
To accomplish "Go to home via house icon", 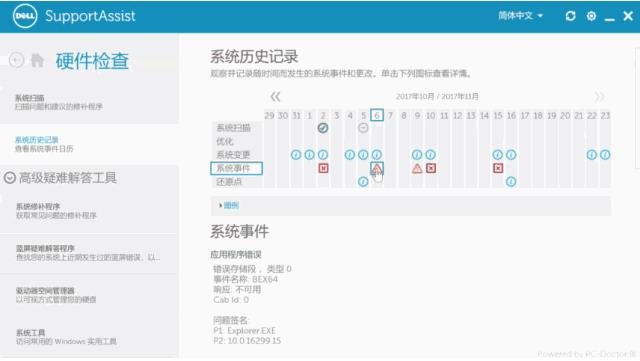I will click(37, 60).
